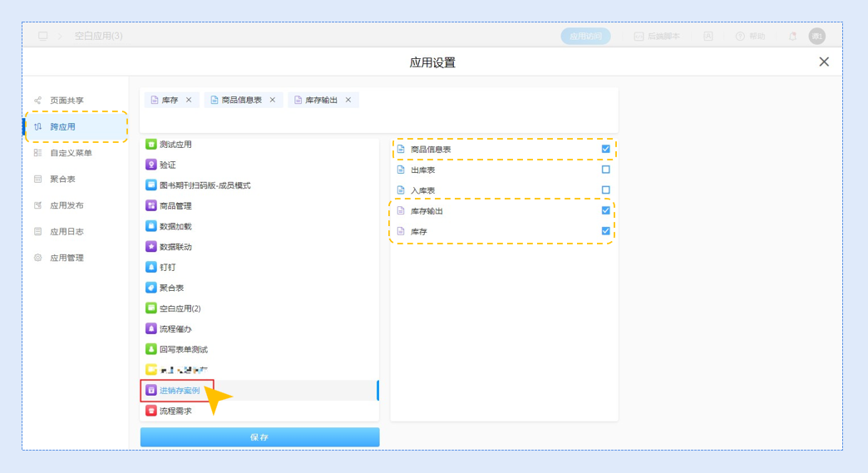Open the 页面共享 settings menu
Image resolution: width=868 pixels, height=473 pixels.
tap(67, 101)
